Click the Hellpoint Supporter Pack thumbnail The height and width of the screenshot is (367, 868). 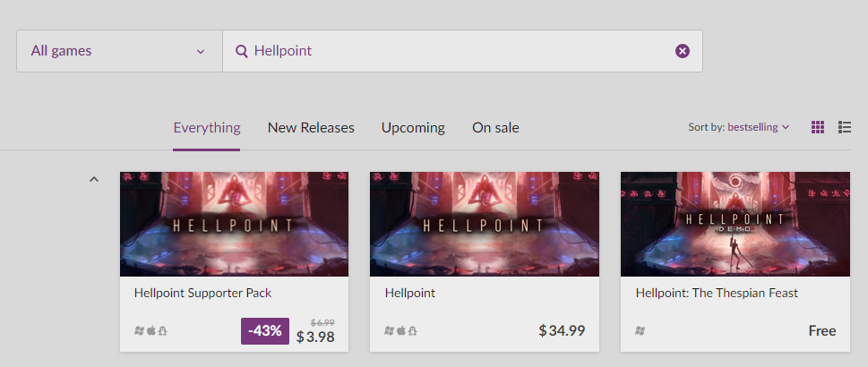pyautogui.click(x=234, y=224)
